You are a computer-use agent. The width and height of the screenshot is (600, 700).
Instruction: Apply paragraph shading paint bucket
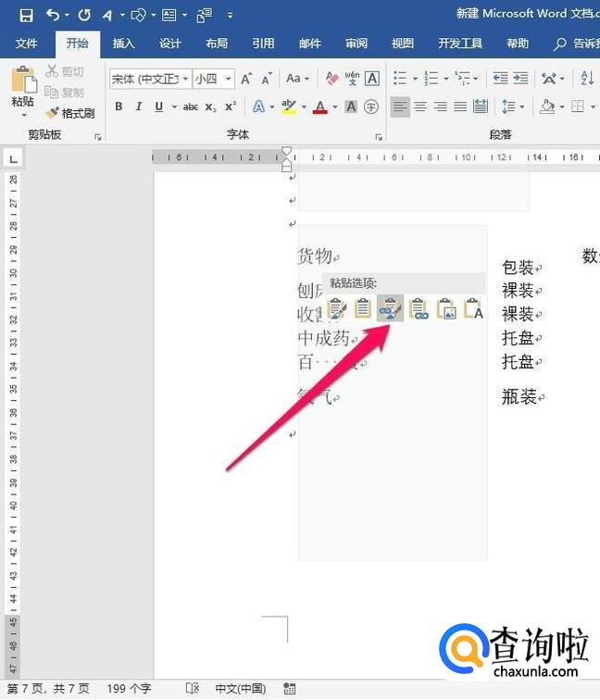coord(547,106)
